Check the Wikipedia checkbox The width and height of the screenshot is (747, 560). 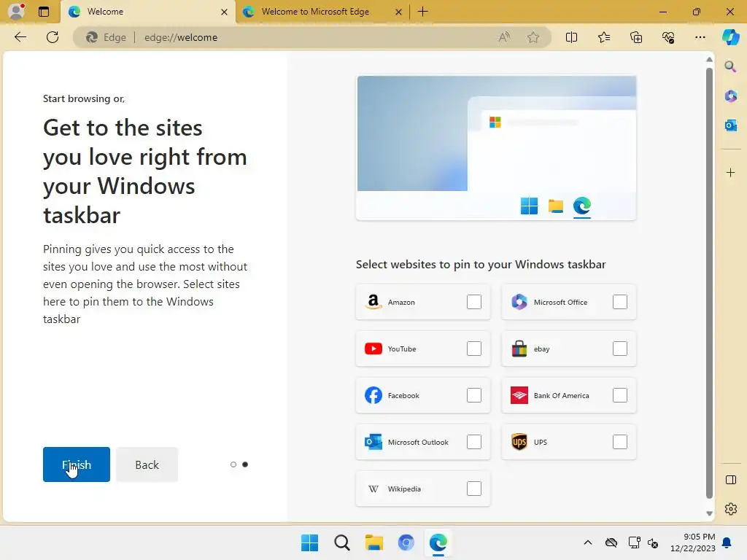point(474,489)
